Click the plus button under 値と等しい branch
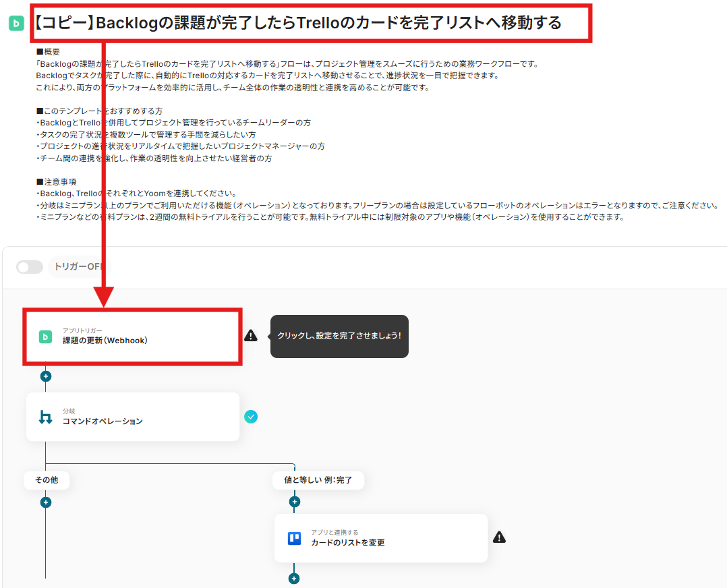Screen dimensions: 727x588 coord(295,502)
